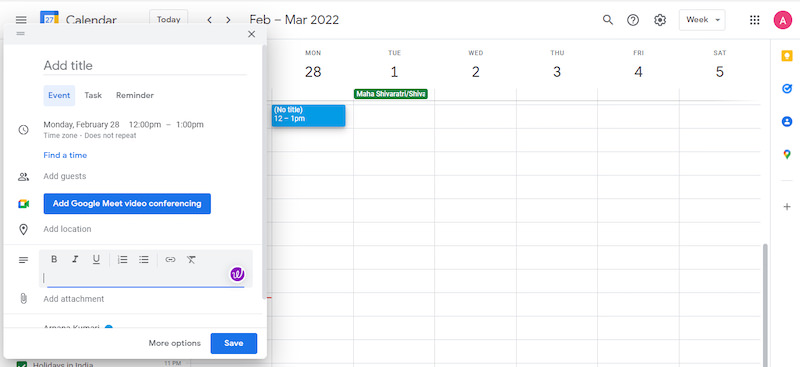Insert a link in the description

[170, 259]
